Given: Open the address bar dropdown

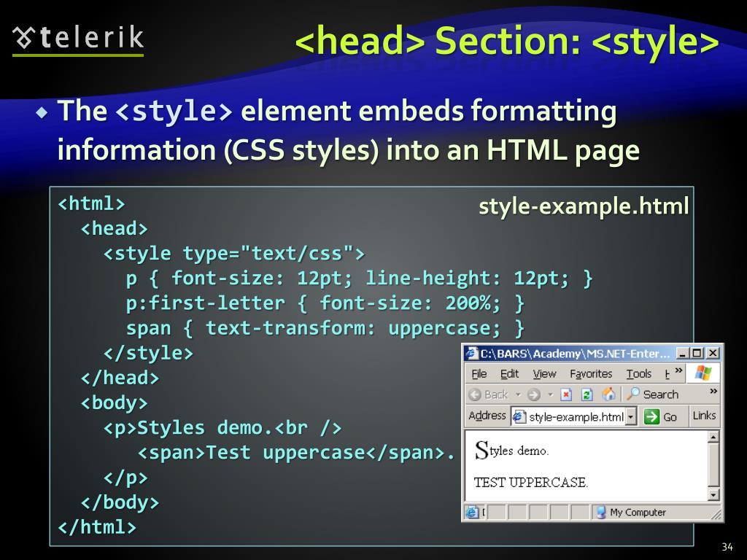Looking at the screenshot, I should [x=631, y=416].
